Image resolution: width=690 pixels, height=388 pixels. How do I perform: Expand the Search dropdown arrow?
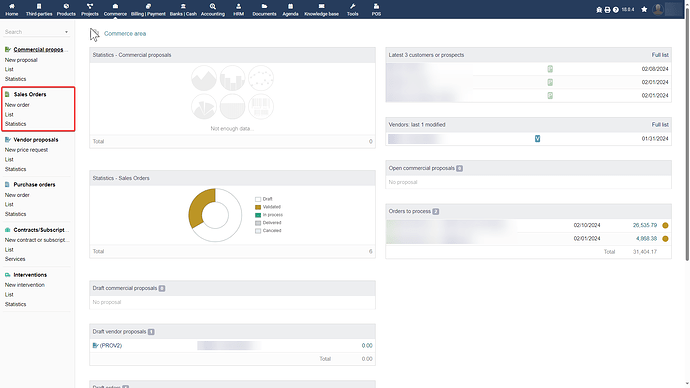tap(66, 32)
